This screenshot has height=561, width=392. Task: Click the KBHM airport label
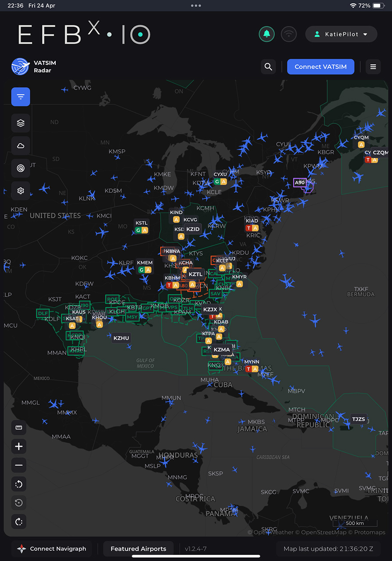(x=172, y=278)
